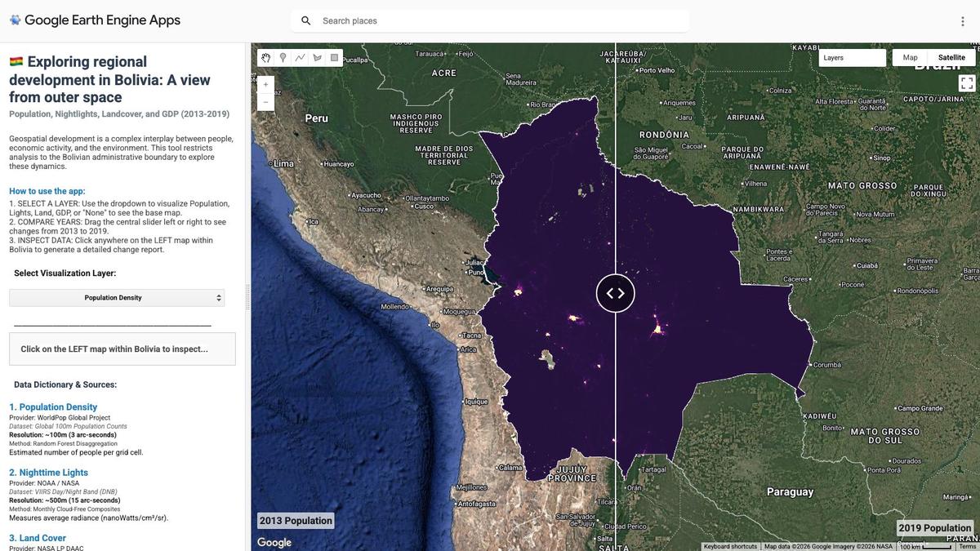
Task: Click the search magnifier icon
Action: click(x=305, y=20)
